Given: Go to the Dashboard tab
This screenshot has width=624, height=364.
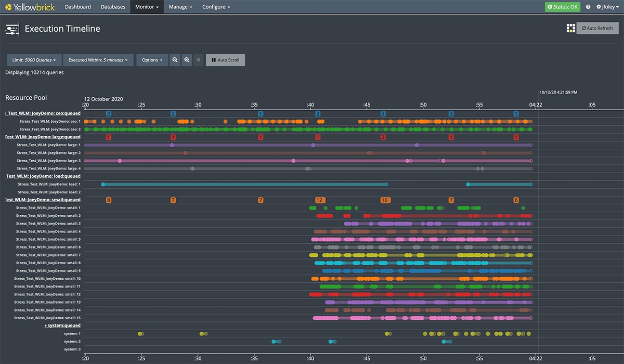Looking at the screenshot, I should 77,7.
